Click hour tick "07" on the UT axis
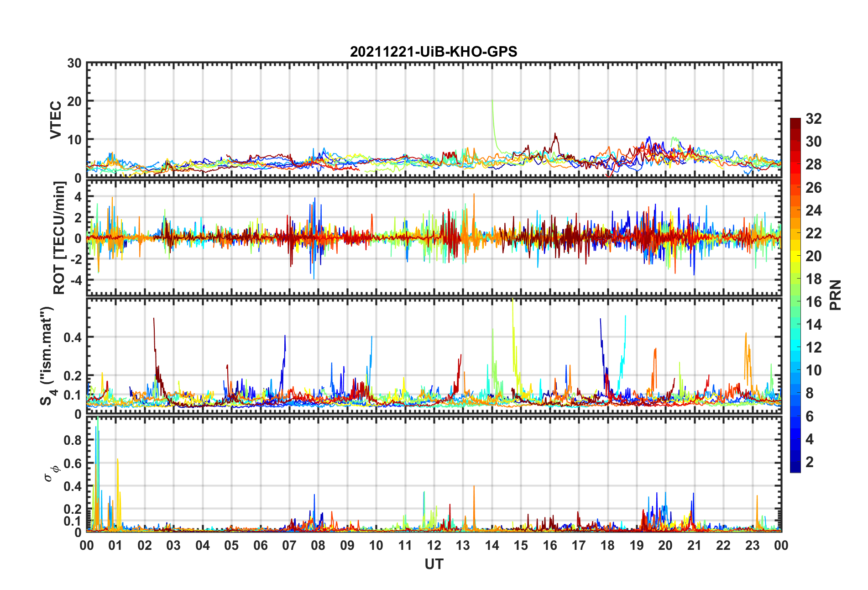 pos(289,545)
